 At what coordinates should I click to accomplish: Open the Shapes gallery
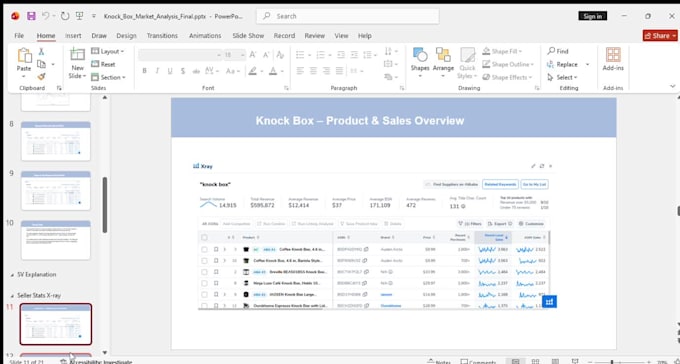click(x=420, y=63)
